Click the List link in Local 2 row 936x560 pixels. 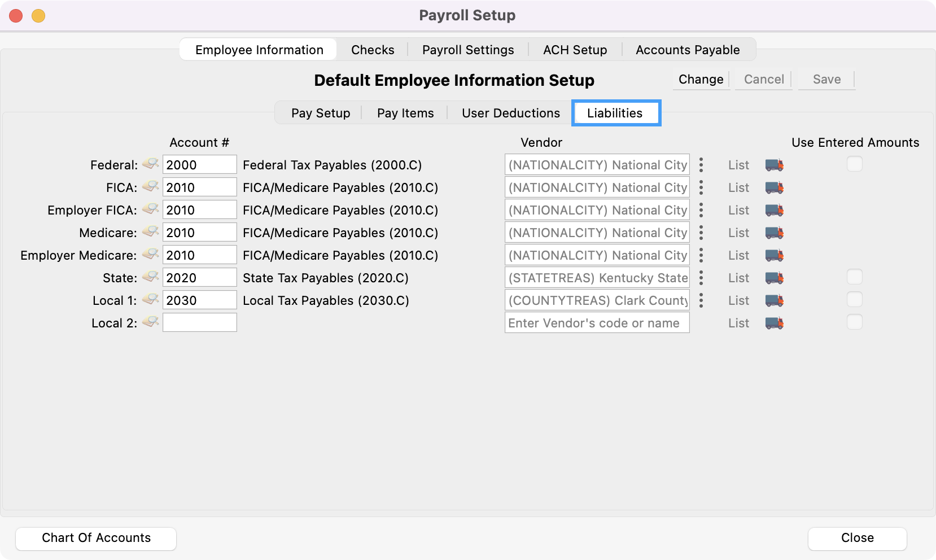point(738,323)
